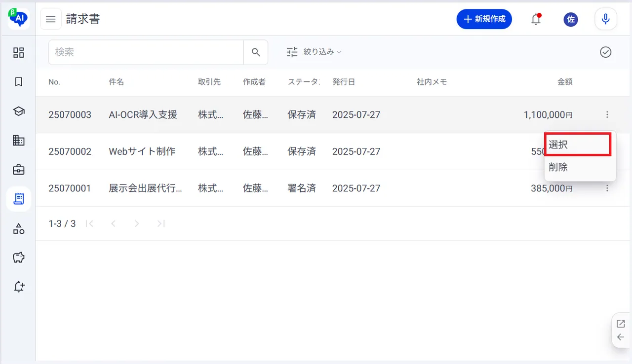The height and width of the screenshot is (364, 632).
Task: Open the bookmark icon in sidebar
Action: pyautogui.click(x=18, y=82)
